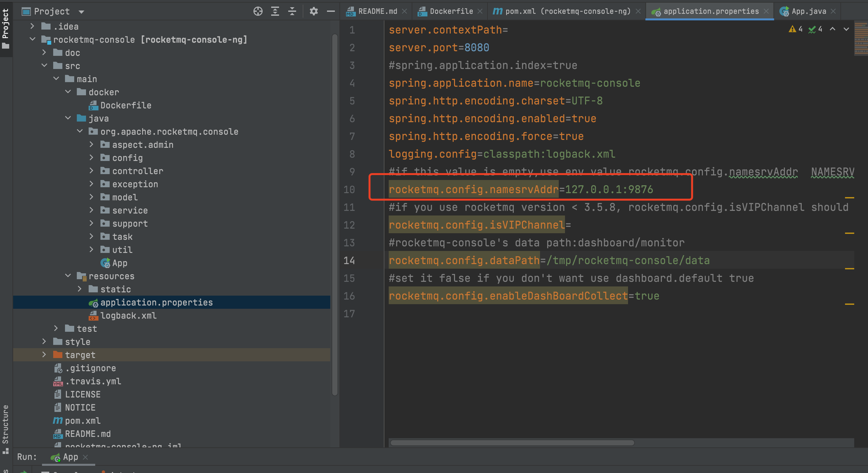Click the locate/select opened file crosshair icon
This screenshot has height=473, width=868.
click(258, 11)
